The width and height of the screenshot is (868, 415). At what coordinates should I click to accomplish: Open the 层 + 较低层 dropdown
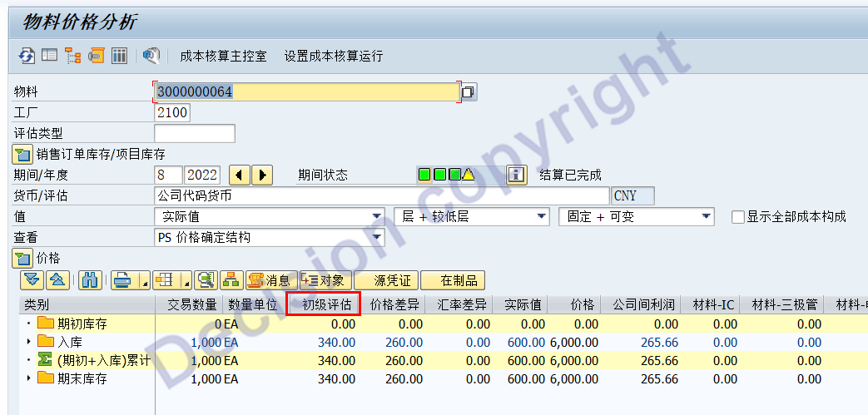click(542, 217)
